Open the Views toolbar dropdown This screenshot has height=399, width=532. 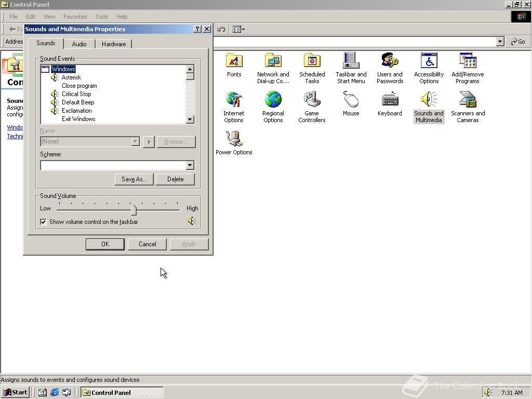pyautogui.click(x=238, y=29)
